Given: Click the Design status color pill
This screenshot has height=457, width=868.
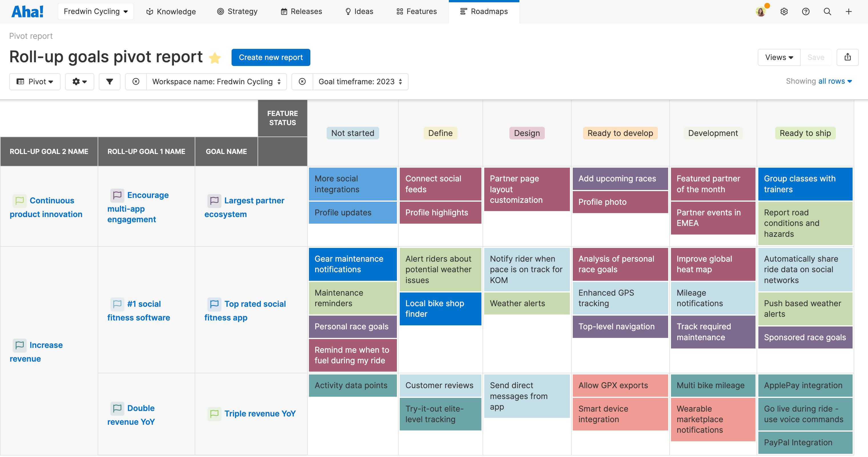Looking at the screenshot, I should coord(527,133).
